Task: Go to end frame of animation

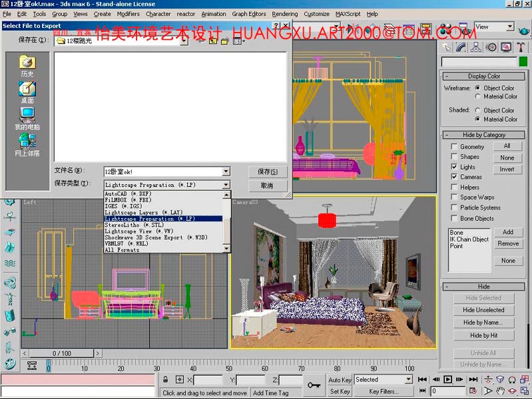Action: pos(473,379)
